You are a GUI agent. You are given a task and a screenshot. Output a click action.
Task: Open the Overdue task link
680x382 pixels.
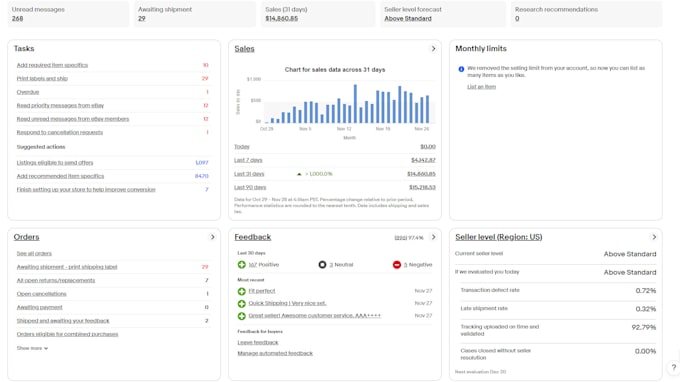tap(28, 92)
